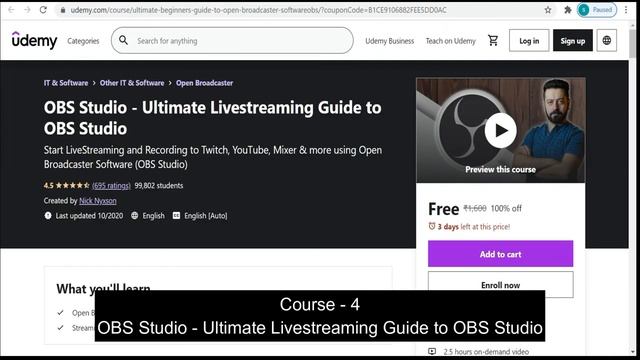Click the 100% off discount text
Image resolution: width=640 pixels, height=360 pixels.
tap(506, 208)
